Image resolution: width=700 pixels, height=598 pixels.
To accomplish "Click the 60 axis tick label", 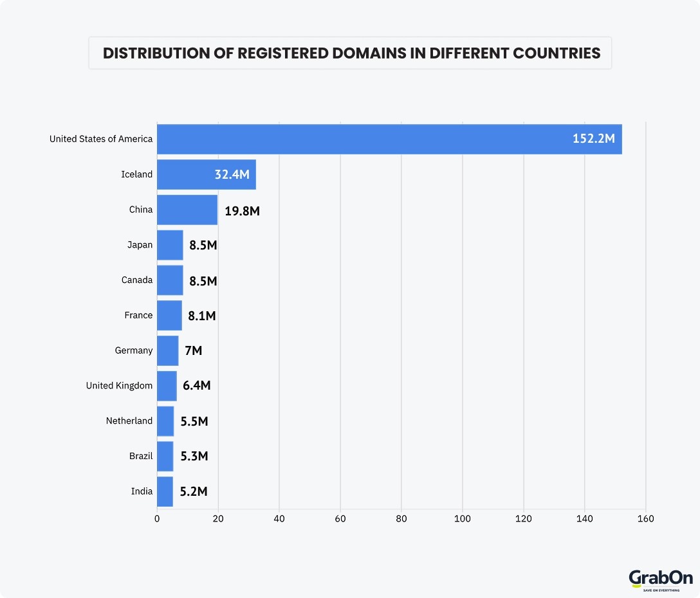I will [340, 518].
